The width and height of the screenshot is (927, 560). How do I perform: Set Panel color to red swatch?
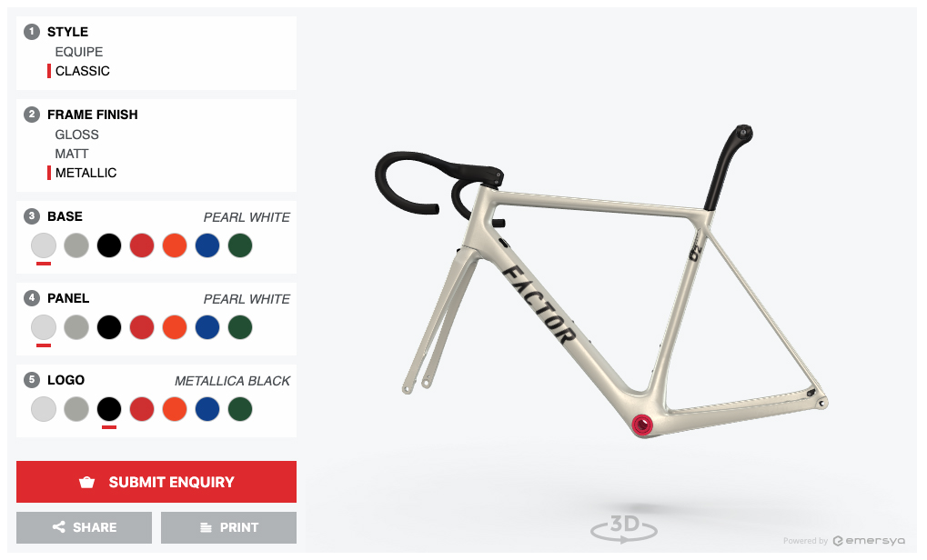point(142,327)
